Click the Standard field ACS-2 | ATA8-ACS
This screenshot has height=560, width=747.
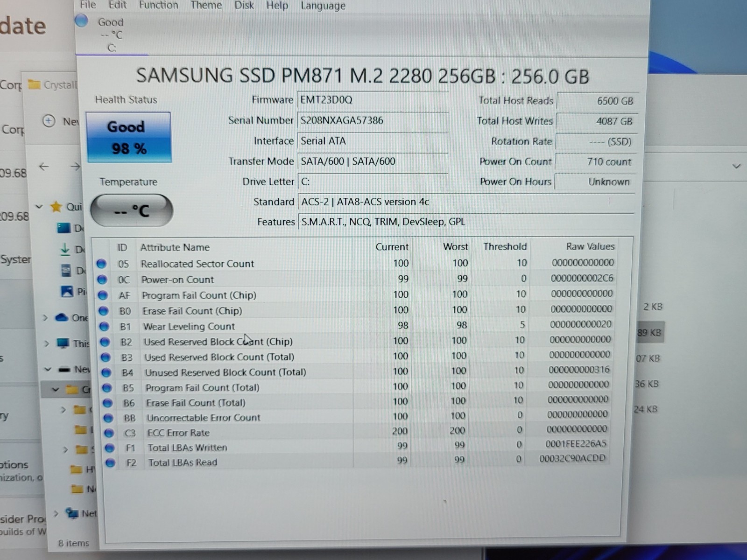[x=466, y=202]
